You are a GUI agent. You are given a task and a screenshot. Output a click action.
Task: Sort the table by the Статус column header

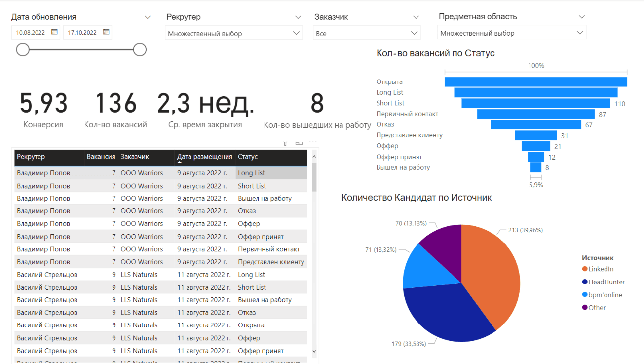coord(249,157)
